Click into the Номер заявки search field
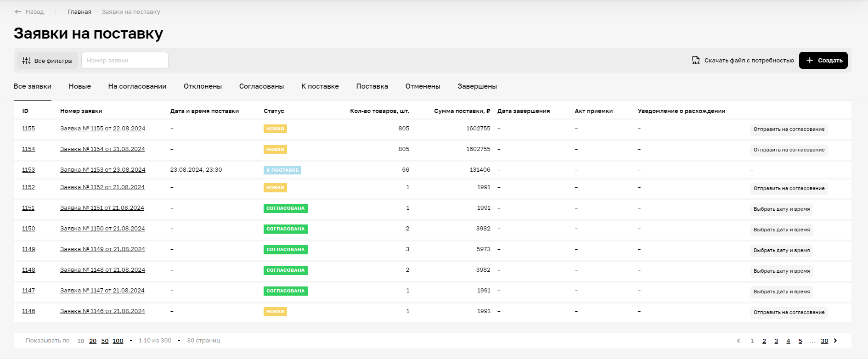Image resolution: width=868 pixels, height=359 pixels. click(125, 60)
